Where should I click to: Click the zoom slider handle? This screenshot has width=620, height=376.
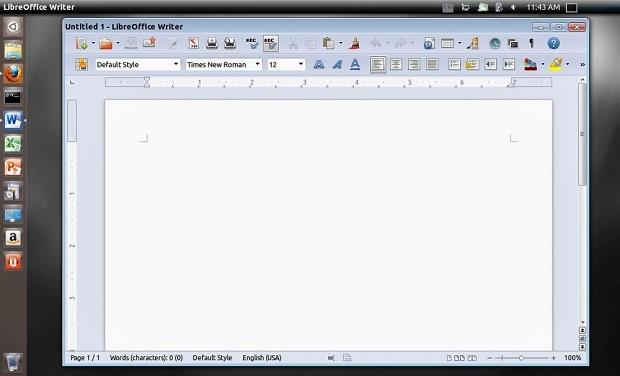click(521, 358)
